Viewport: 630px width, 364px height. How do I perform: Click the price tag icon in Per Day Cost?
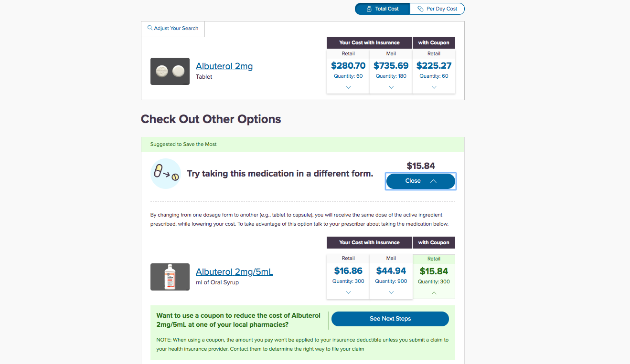coord(420,9)
